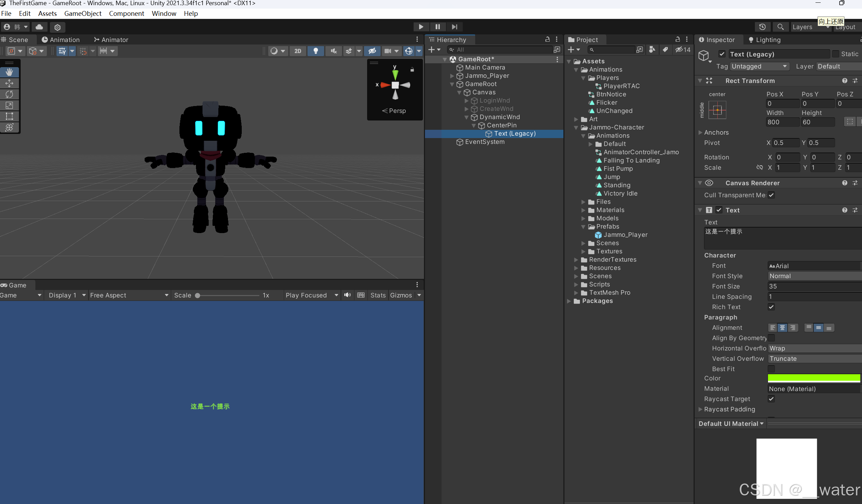862x504 pixels.
Task: Switch to the Animator tab
Action: pos(111,40)
